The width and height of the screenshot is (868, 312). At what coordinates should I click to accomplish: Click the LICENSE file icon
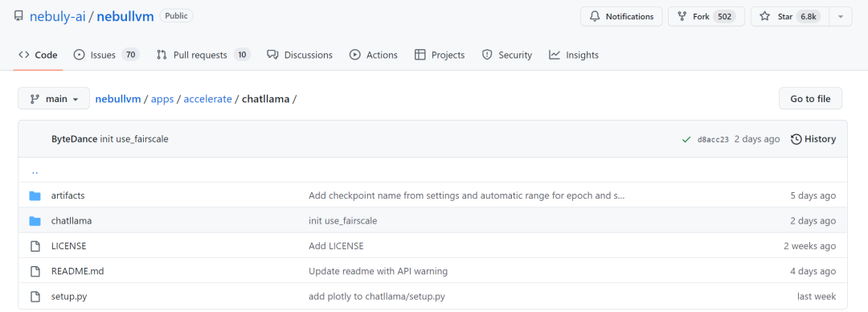(x=35, y=246)
